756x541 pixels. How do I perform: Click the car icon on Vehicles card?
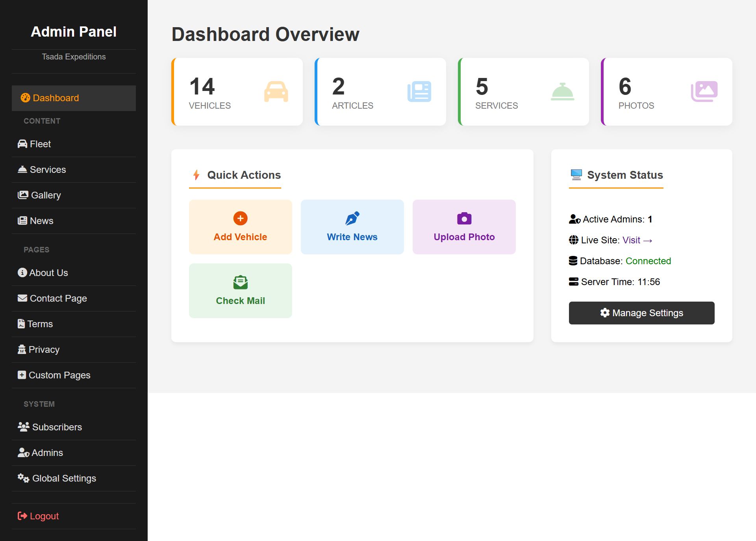coord(276,92)
